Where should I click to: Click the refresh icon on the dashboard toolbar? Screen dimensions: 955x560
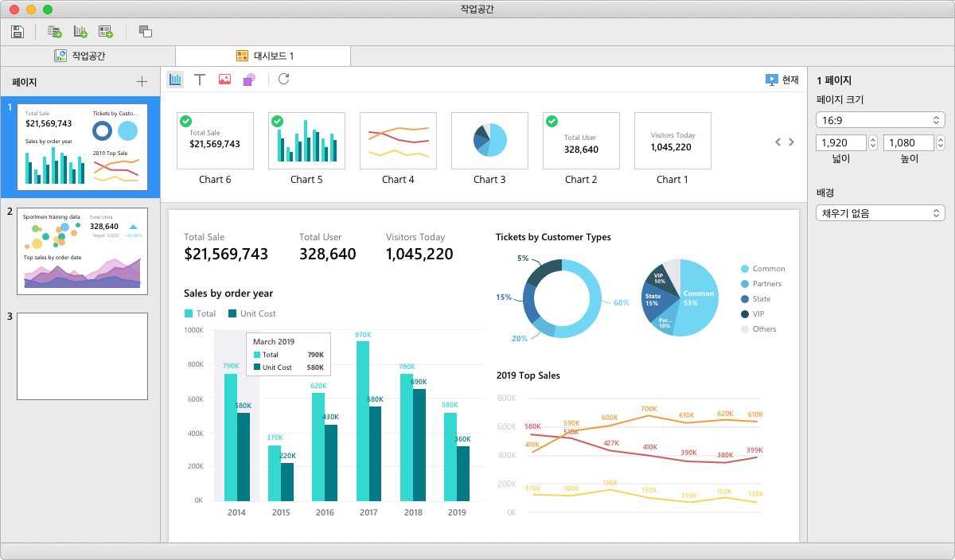click(283, 79)
